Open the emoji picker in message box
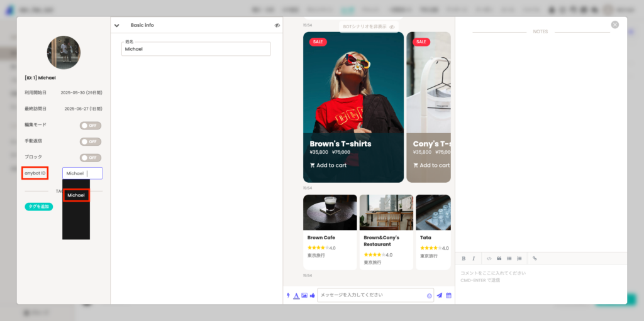 430,295
